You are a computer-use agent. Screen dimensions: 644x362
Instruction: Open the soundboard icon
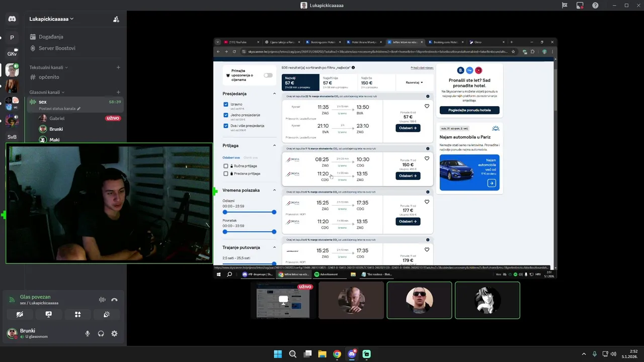107,314
